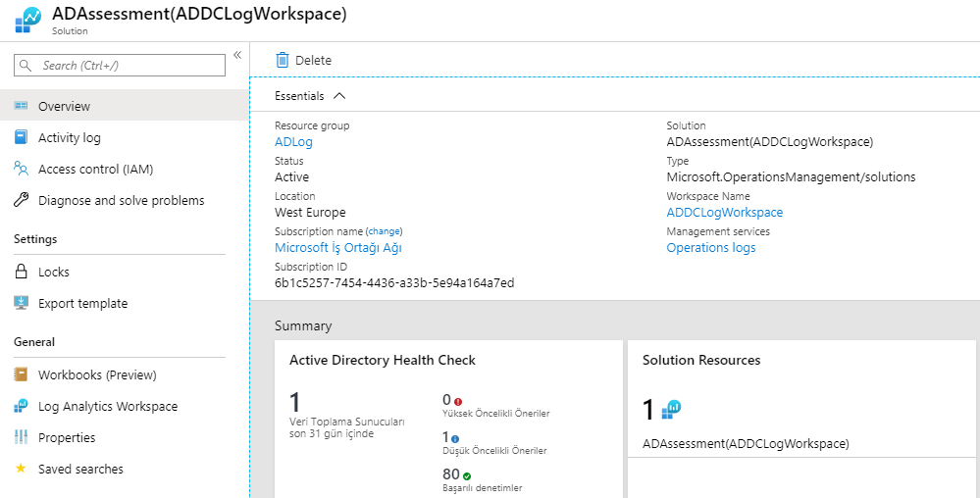Click the Workbooks notebook icon

point(21,374)
